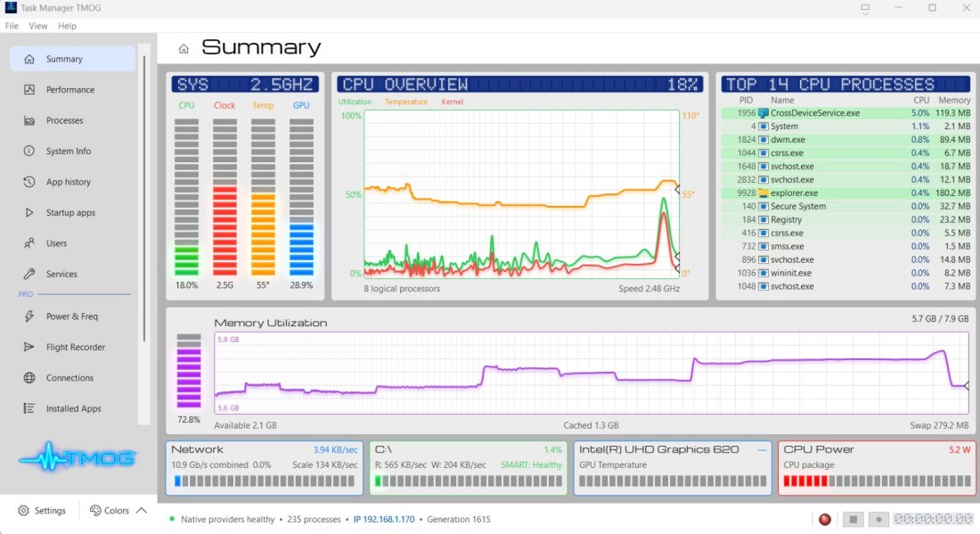Open Startup apps section

tap(72, 212)
